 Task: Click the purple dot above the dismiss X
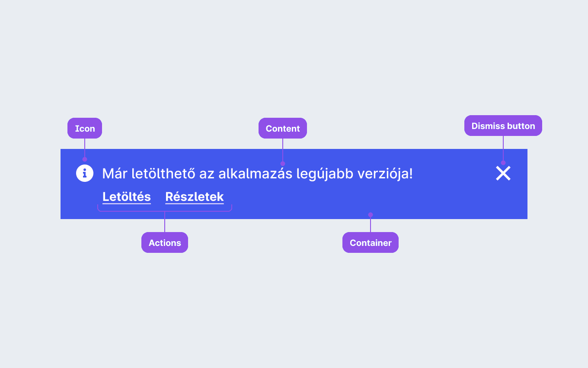click(503, 163)
